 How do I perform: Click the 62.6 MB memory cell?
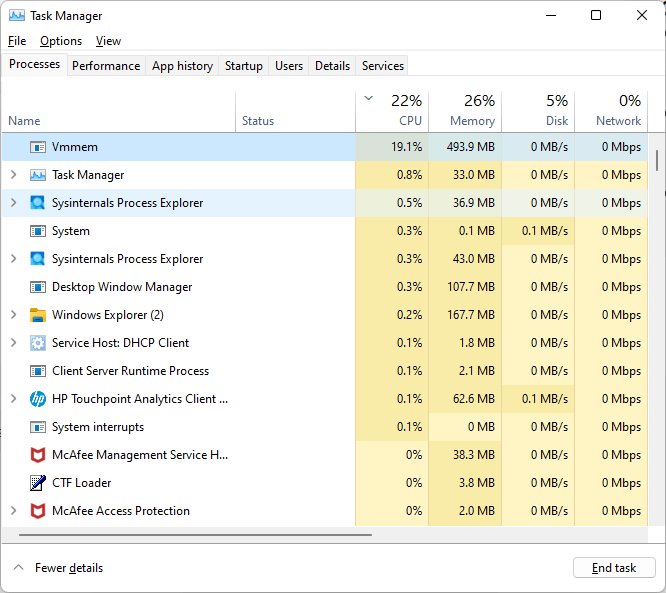click(x=465, y=399)
